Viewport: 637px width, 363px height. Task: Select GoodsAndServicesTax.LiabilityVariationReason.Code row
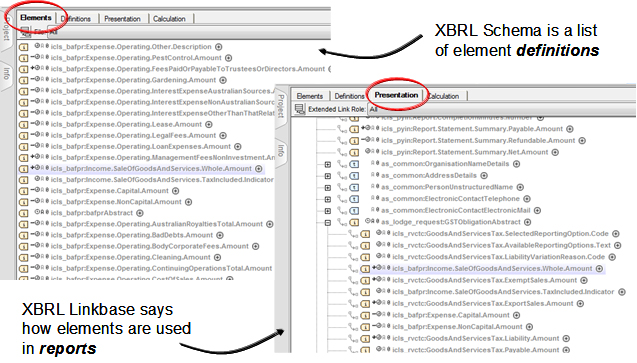point(498,257)
